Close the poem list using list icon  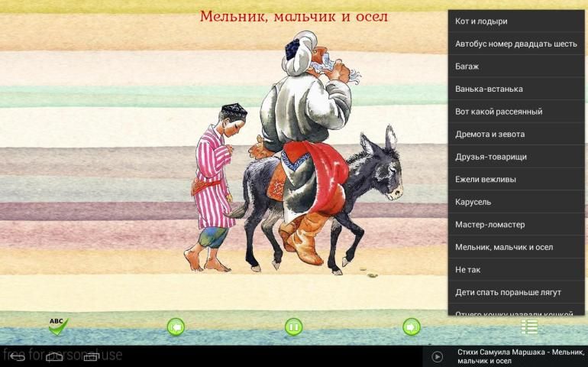pos(529,327)
